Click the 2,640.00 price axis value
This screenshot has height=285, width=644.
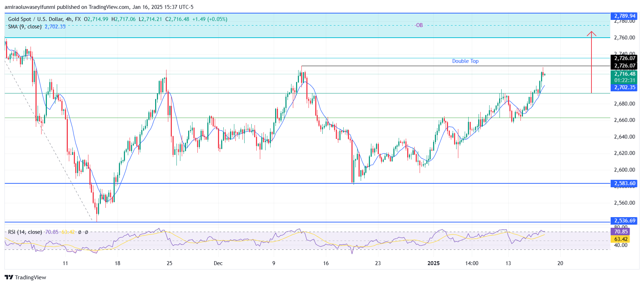point(624,137)
